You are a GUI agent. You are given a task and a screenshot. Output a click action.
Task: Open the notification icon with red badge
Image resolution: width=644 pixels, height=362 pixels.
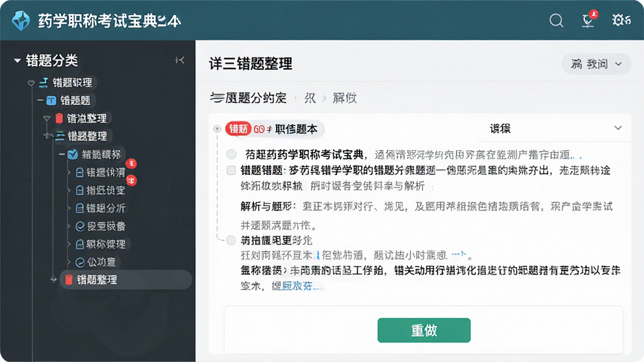pos(589,19)
